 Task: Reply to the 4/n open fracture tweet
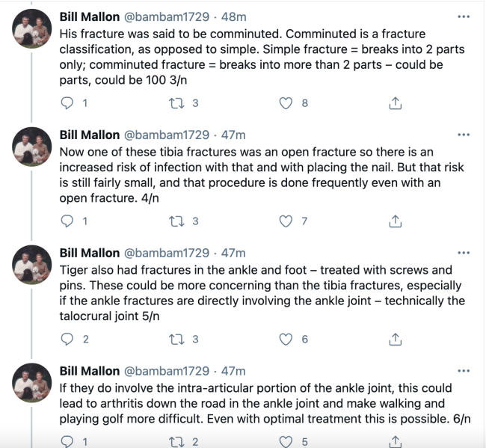tap(67, 221)
